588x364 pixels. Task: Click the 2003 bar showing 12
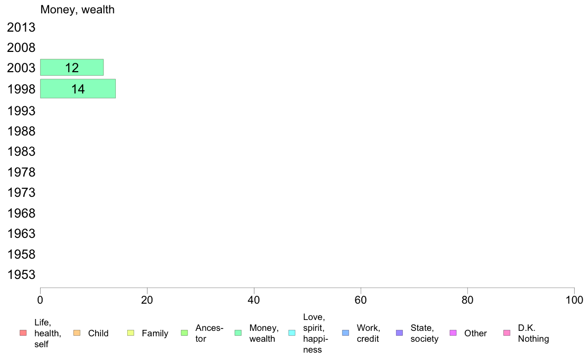click(72, 67)
